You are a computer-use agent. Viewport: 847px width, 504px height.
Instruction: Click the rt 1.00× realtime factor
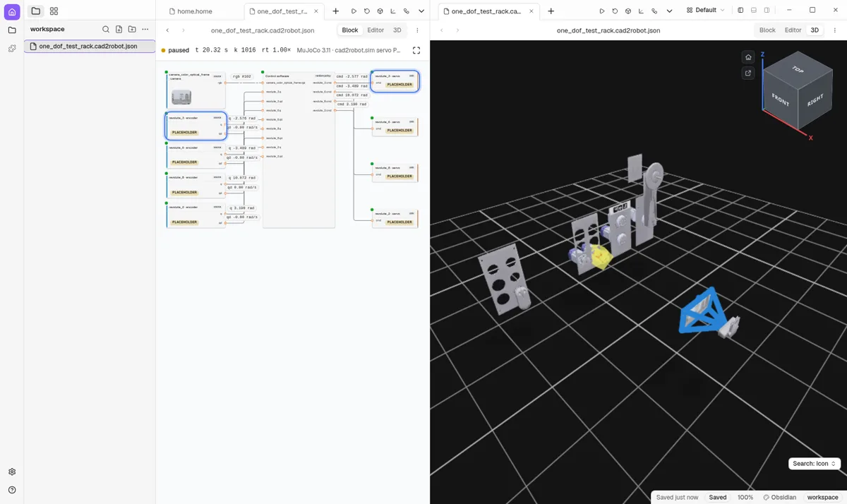(x=276, y=50)
